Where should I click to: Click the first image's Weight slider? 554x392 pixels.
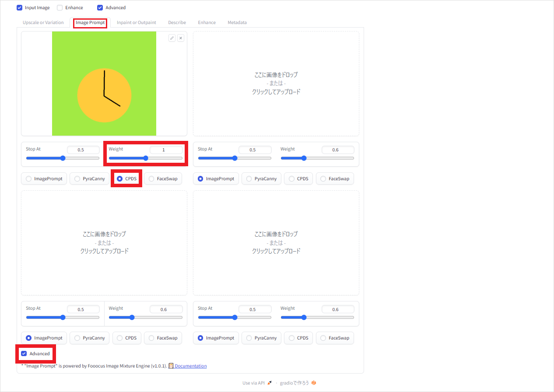[146, 158]
